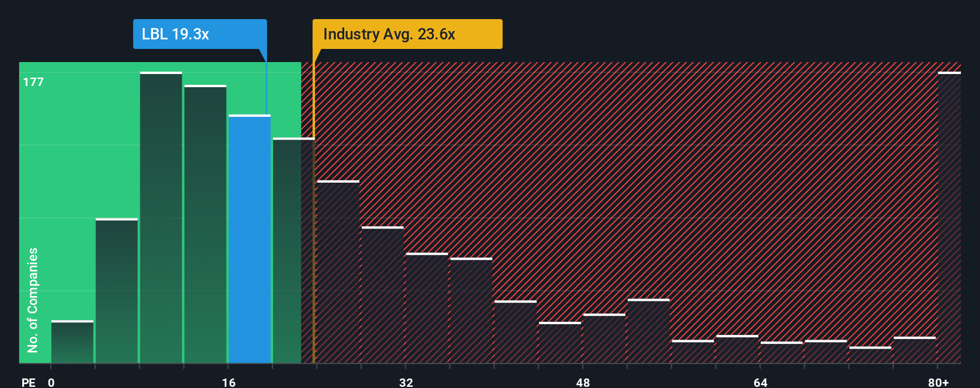Image resolution: width=980 pixels, height=388 pixels.
Task: Select the blue highlighted LBL histogram bar
Action: point(250,239)
